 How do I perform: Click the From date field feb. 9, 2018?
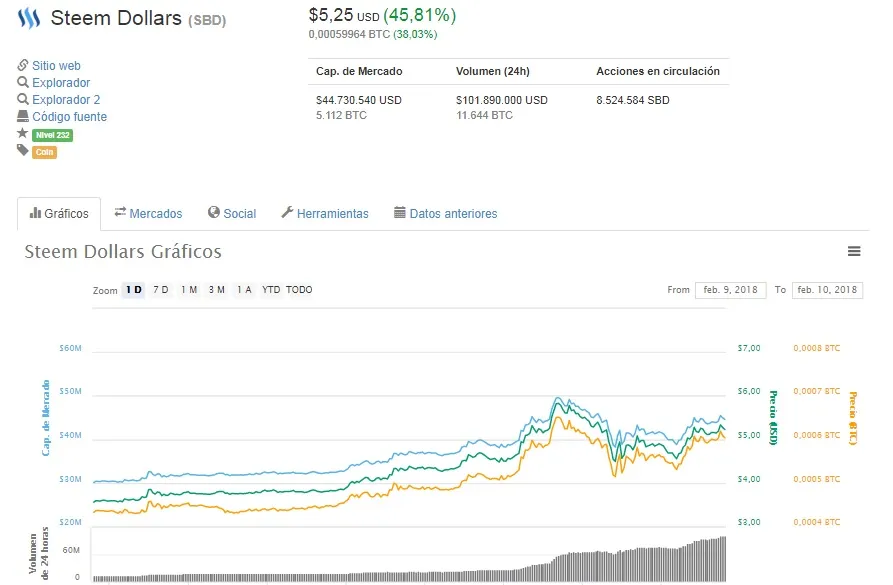click(x=731, y=290)
